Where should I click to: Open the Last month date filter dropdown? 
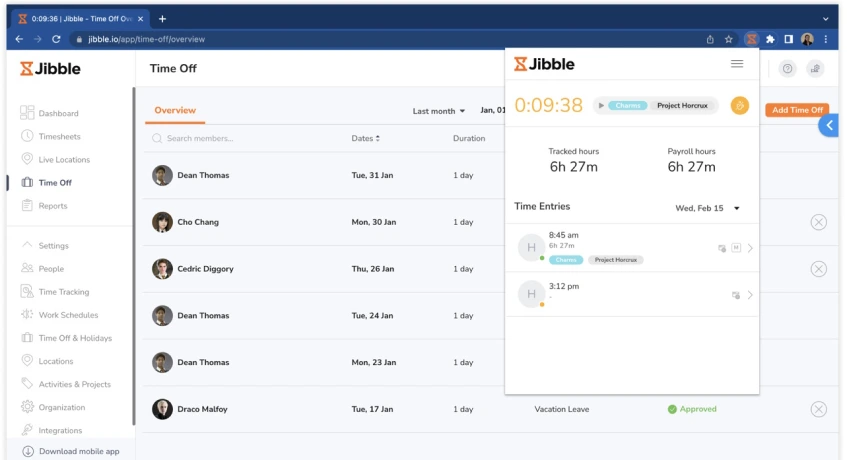tap(439, 111)
